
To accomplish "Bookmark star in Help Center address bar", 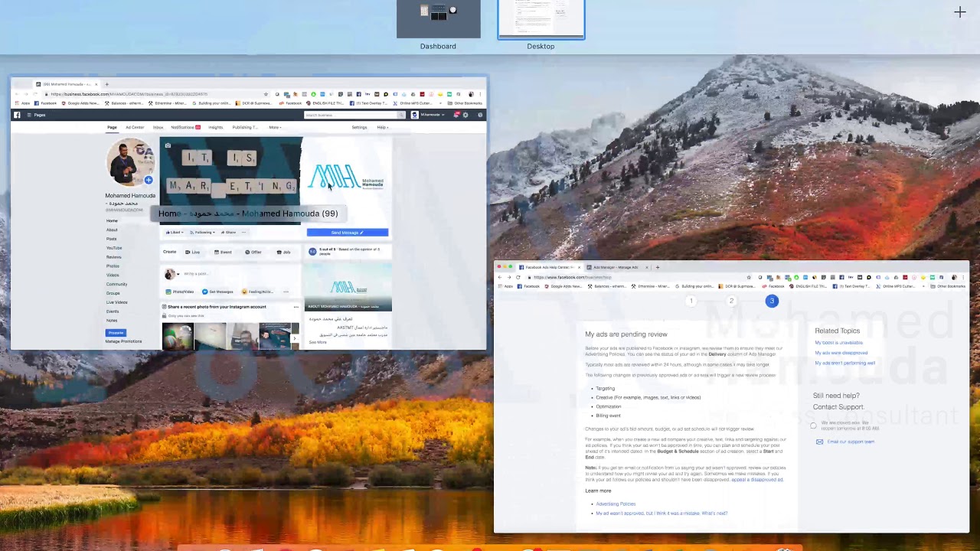I will [749, 277].
